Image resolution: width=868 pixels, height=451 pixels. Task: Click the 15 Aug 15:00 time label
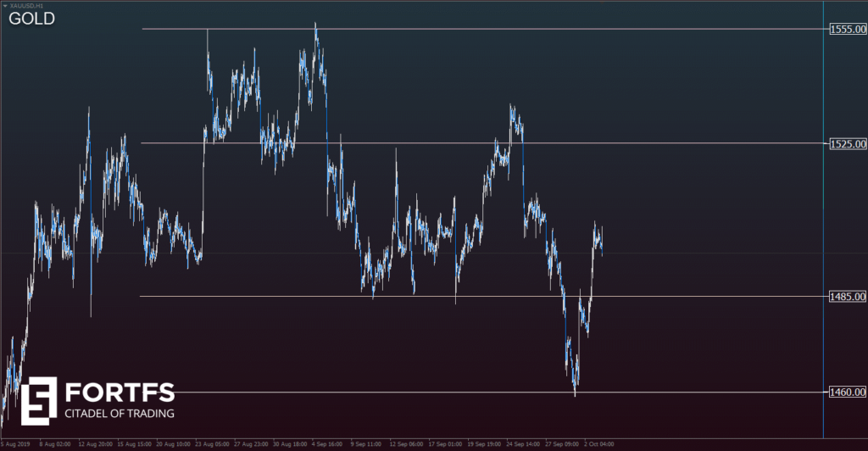[134, 443]
